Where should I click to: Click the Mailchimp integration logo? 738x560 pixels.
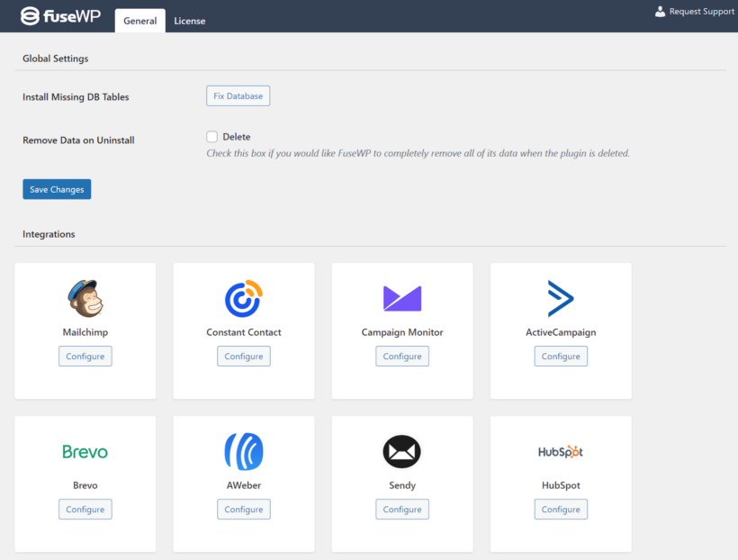pyautogui.click(x=85, y=297)
